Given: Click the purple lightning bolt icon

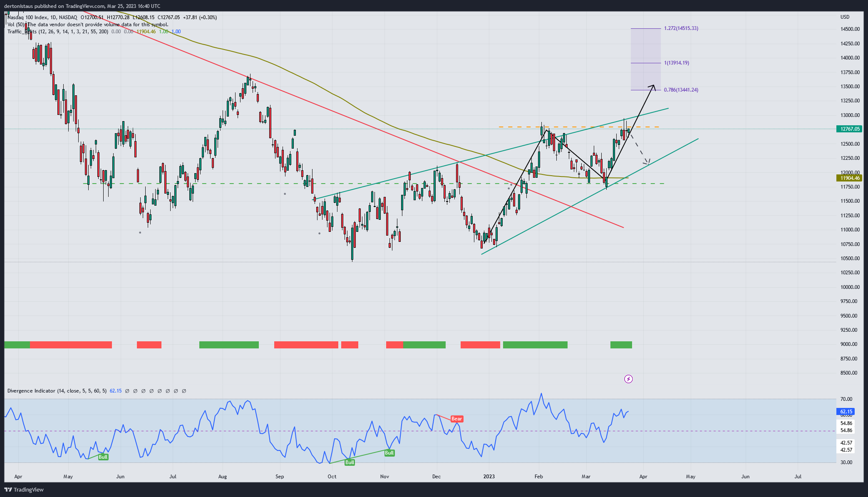Looking at the screenshot, I should point(628,379).
